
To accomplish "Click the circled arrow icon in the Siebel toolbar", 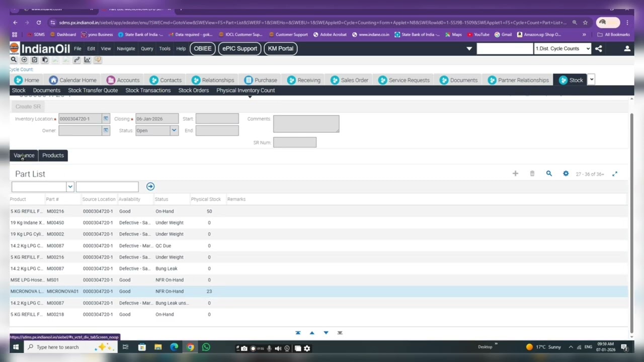I will (x=24, y=60).
